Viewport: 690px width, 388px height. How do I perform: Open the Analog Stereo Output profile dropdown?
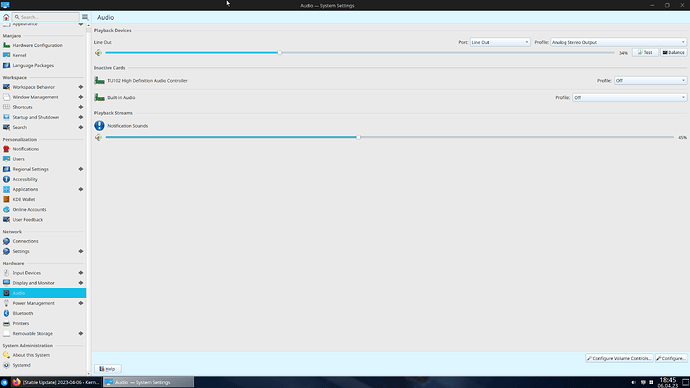618,42
